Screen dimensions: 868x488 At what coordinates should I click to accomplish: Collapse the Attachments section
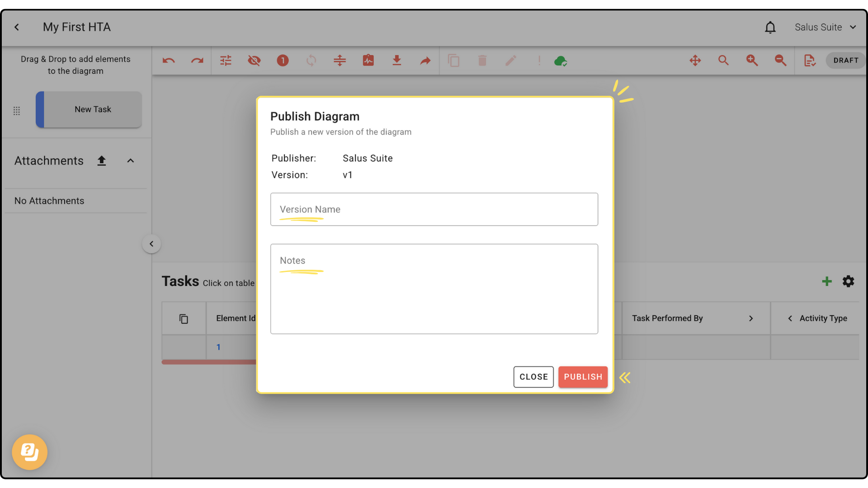[x=131, y=161]
